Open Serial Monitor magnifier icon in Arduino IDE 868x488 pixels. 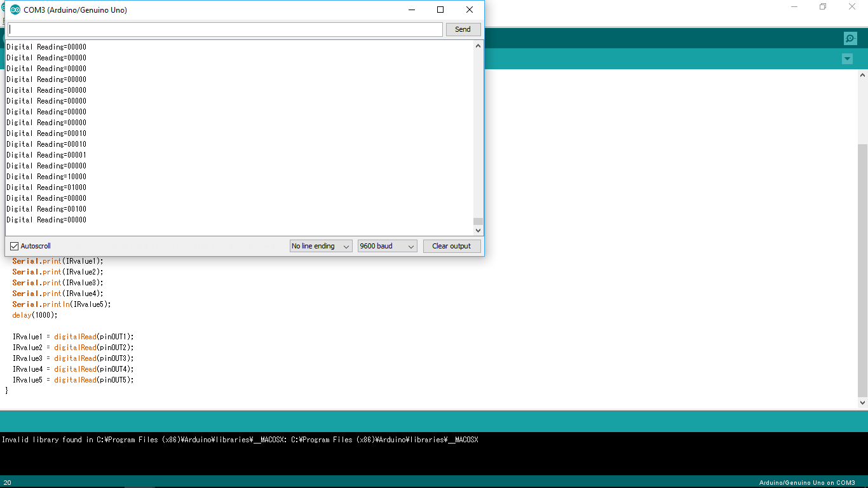coord(850,38)
